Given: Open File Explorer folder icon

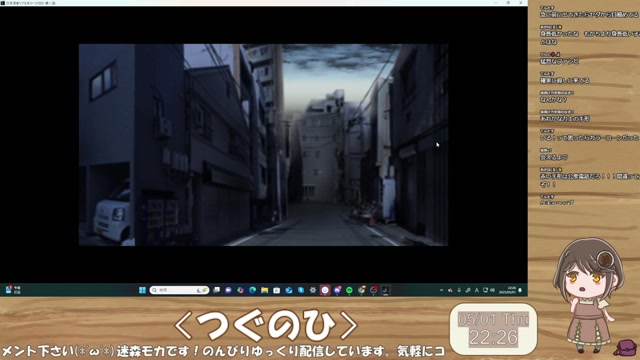Looking at the screenshot, I should (264, 290).
